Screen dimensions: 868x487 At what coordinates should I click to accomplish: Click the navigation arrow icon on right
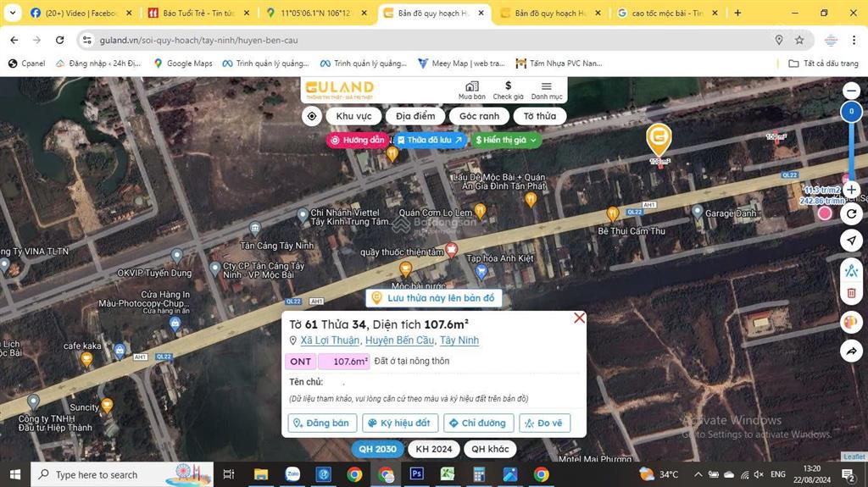pos(851,241)
